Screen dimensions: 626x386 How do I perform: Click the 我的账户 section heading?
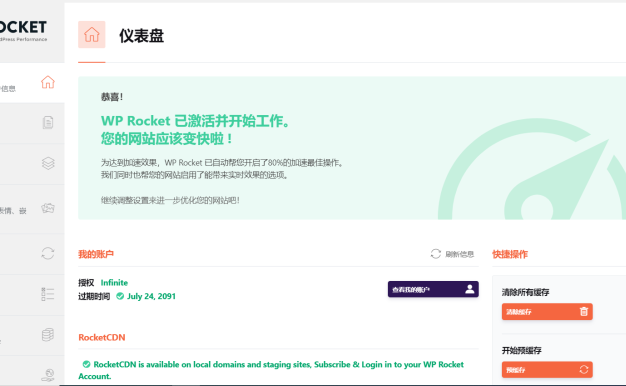click(96, 254)
